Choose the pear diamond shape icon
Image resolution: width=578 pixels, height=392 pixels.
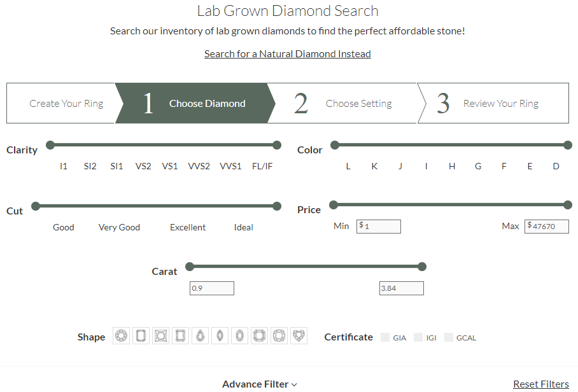200,336
